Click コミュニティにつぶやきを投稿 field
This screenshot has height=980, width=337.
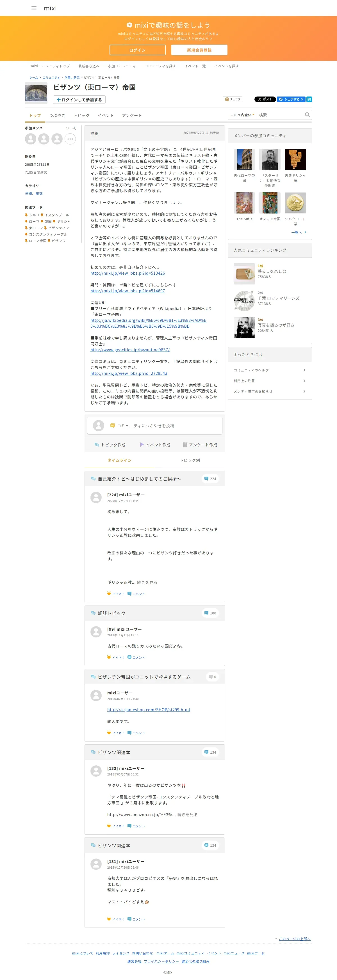pos(155,426)
